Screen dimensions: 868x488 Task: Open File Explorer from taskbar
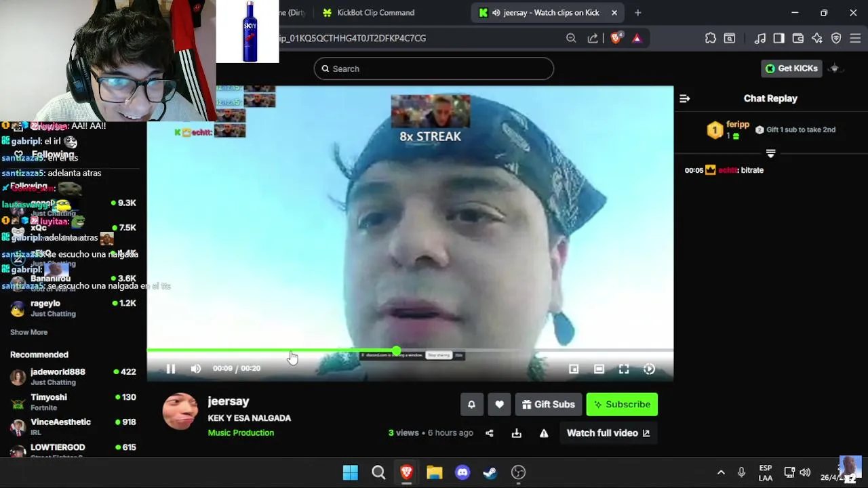435,472
